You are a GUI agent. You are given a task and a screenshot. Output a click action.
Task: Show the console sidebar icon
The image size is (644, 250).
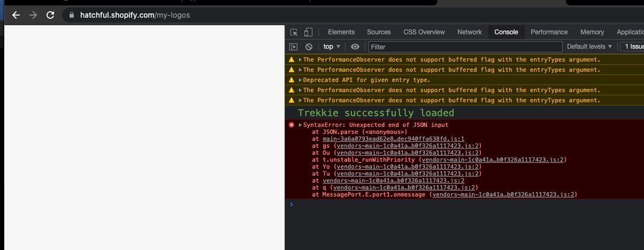click(294, 47)
